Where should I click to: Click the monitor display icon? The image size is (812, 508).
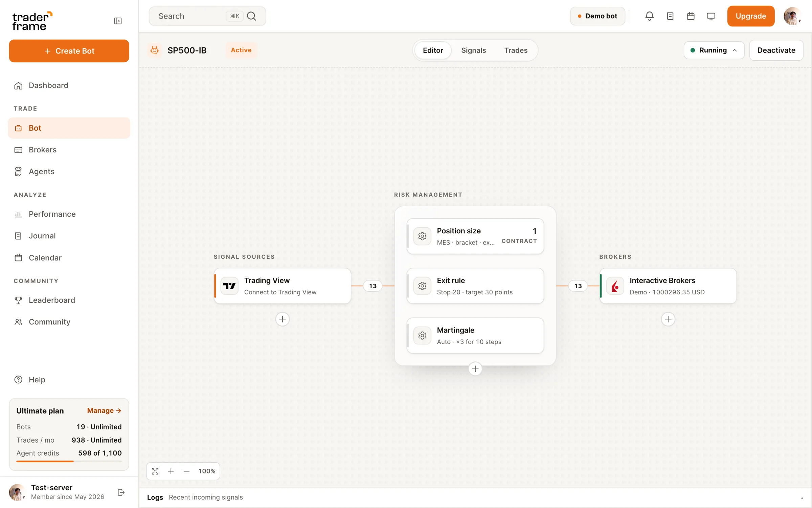point(711,16)
